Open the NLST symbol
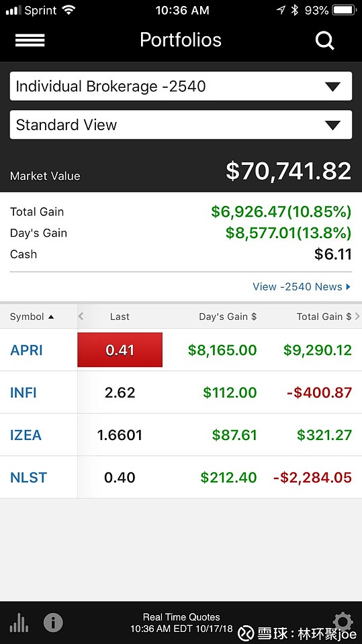The height and width of the screenshot is (644, 362). [28, 477]
